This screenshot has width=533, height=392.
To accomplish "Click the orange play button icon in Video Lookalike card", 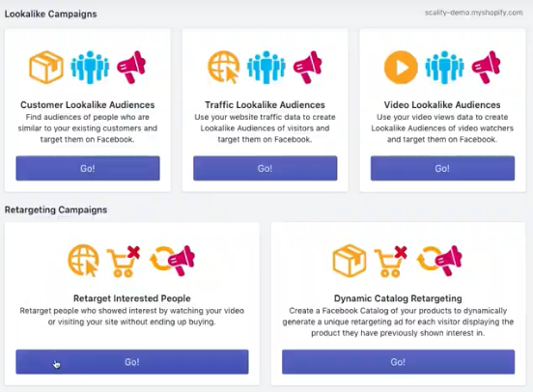I will [401, 68].
